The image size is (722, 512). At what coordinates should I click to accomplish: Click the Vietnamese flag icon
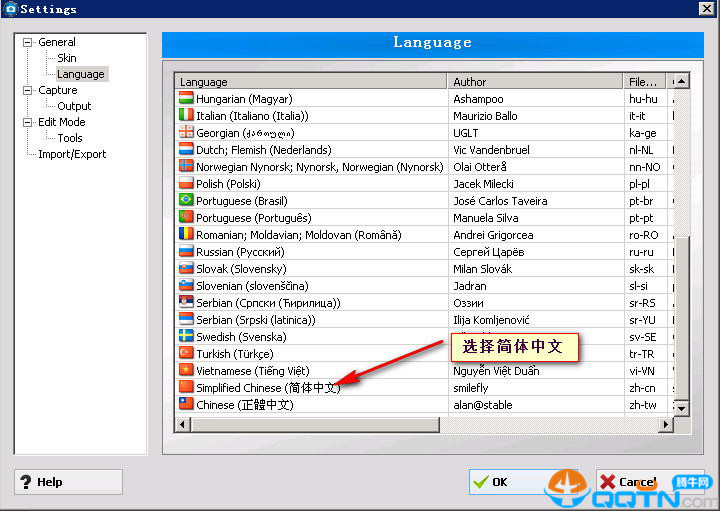coord(185,370)
